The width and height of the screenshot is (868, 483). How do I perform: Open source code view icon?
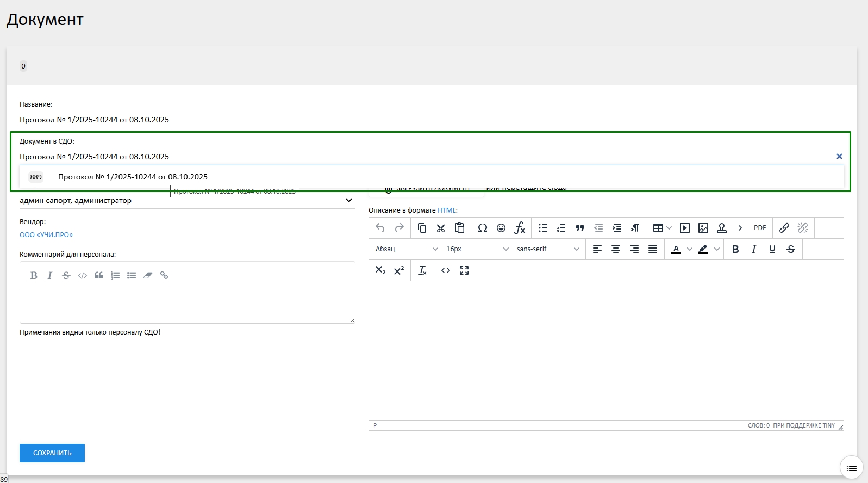tap(446, 270)
